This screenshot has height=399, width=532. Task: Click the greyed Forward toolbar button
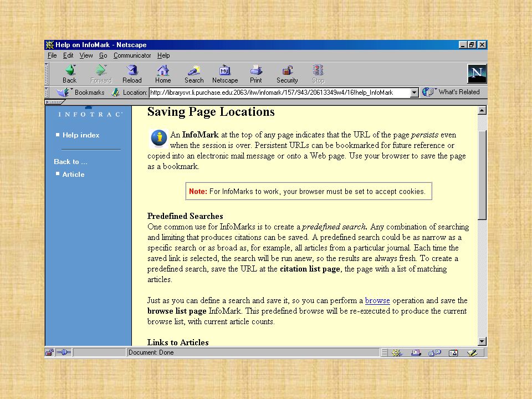(101, 74)
